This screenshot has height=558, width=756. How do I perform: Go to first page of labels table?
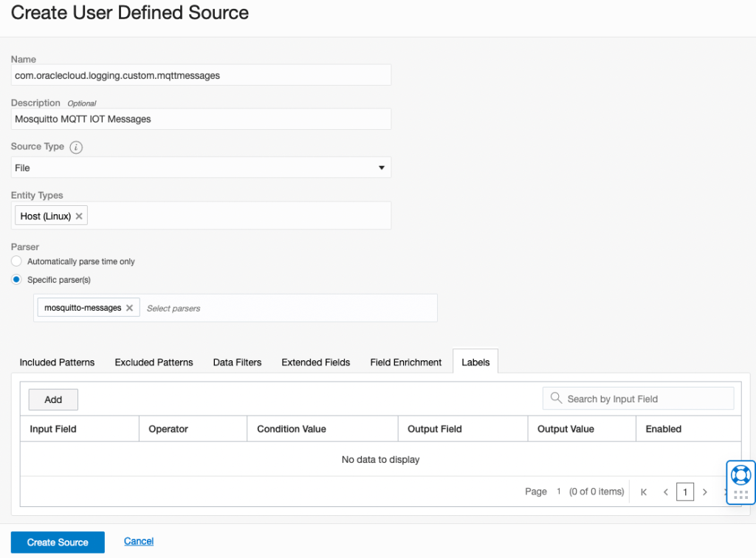point(644,492)
